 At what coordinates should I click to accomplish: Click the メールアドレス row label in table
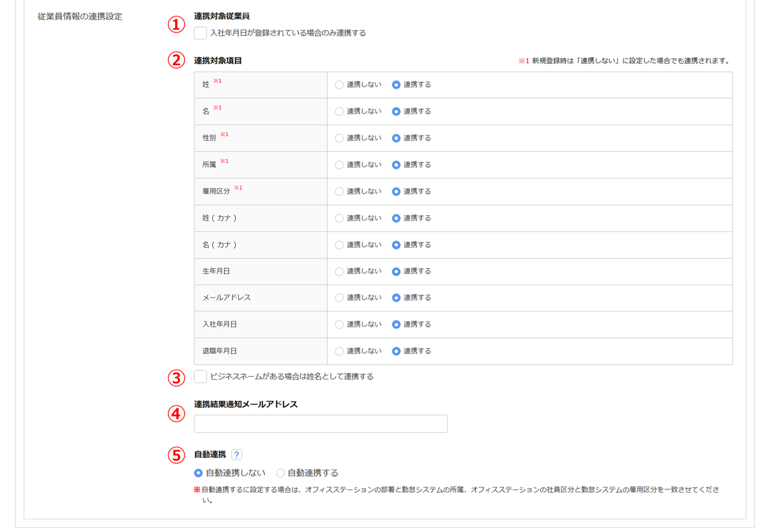[x=227, y=298]
